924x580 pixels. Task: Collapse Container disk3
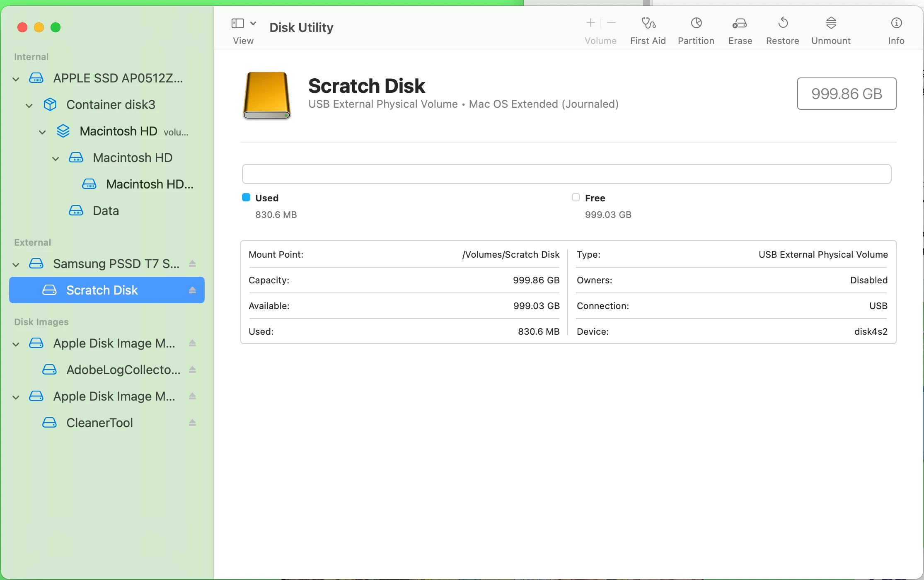click(x=29, y=105)
